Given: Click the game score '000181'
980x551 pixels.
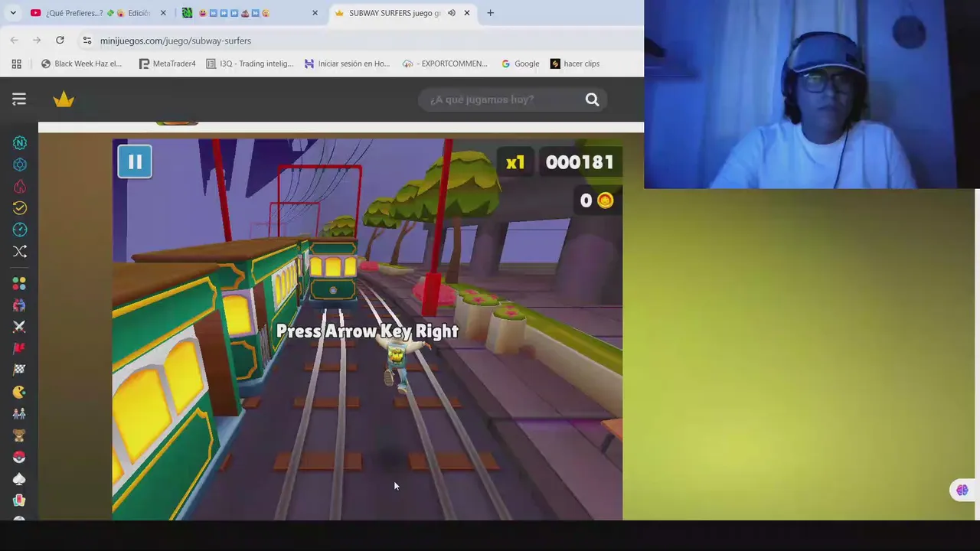Looking at the screenshot, I should click(x=580, y=162).
